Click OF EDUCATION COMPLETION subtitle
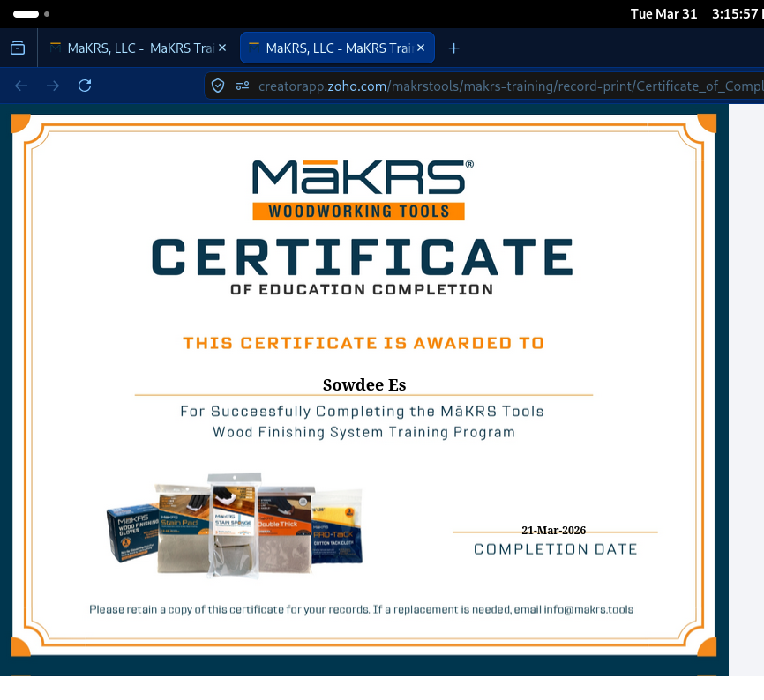This screenshot has height=700, width=764. (x=362, y=290)
